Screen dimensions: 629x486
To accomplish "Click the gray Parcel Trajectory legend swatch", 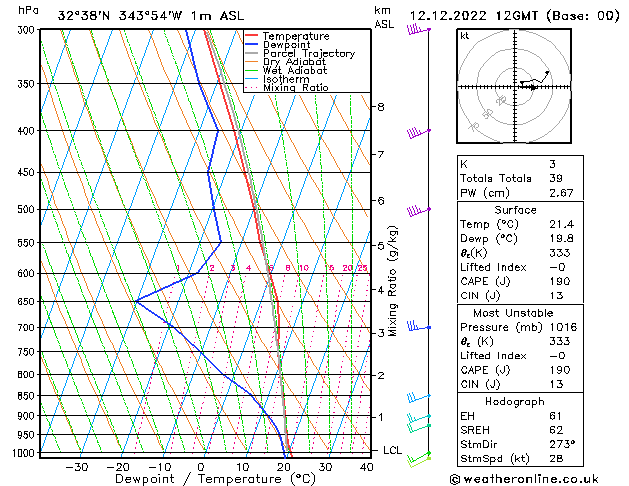I will pyautogui.click(x=252, y=53).
